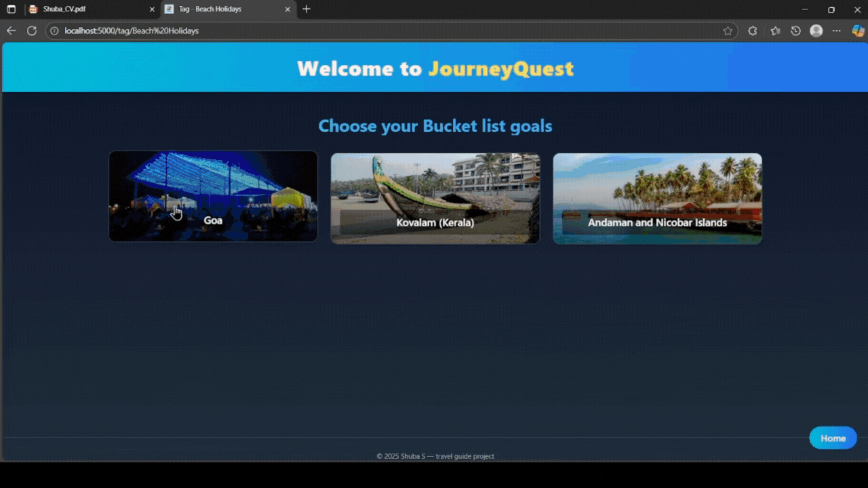Choose the Andaman and Nicobar Islands card

[x=657, y=198]
